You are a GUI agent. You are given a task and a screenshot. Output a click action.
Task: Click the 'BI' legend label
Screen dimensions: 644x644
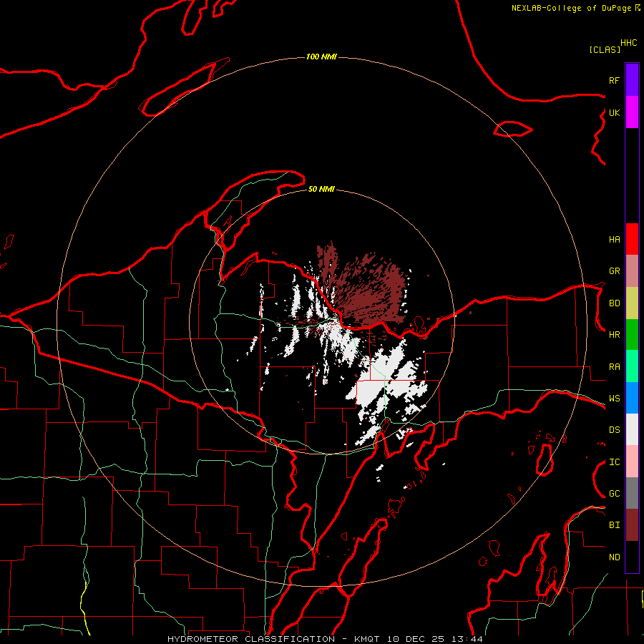(x=614, y=525)
